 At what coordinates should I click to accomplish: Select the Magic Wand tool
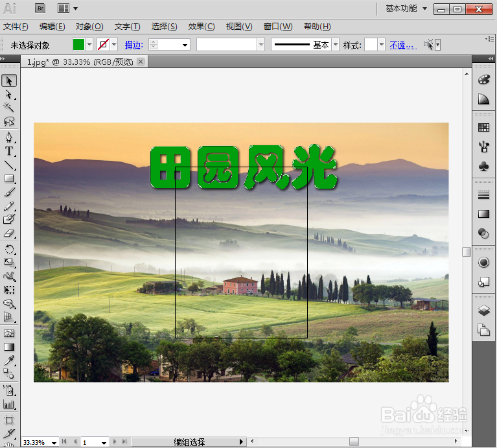coord(9,108)
